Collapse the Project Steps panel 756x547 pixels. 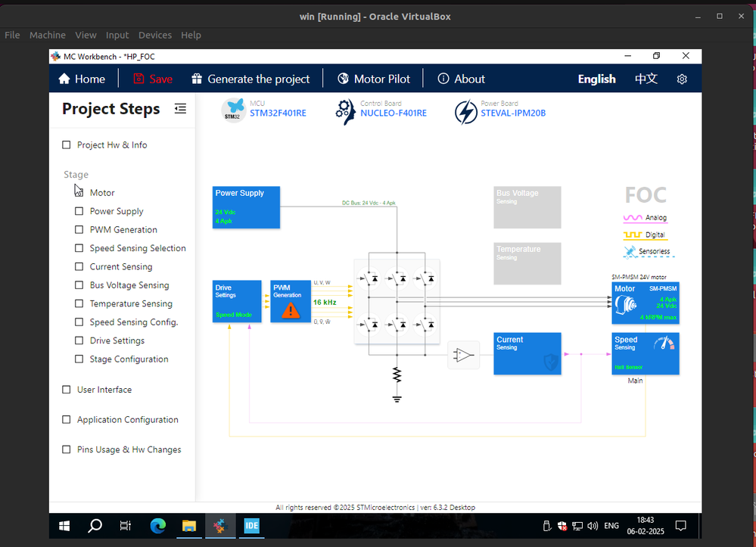[180, 109]
